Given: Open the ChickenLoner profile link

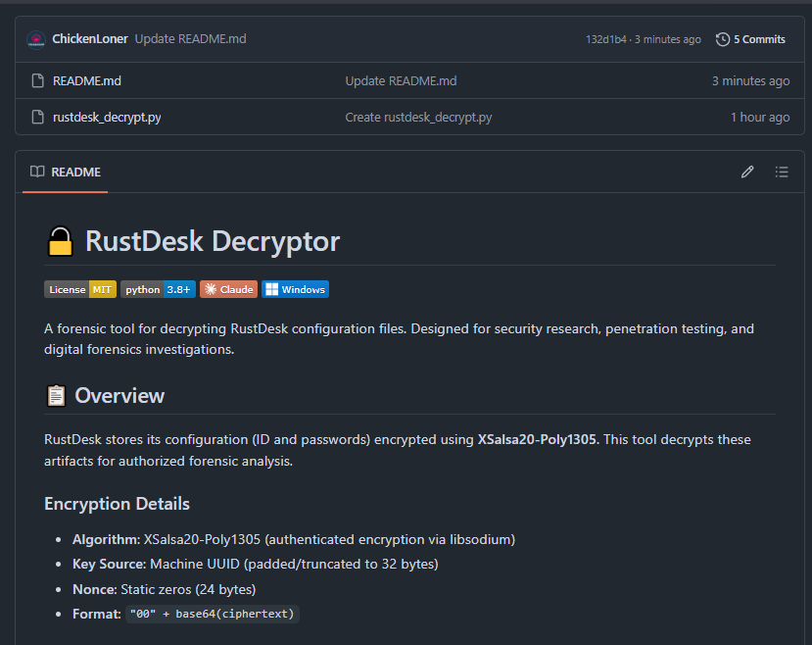Looking at the screenshot, I should tap(89, 39).
